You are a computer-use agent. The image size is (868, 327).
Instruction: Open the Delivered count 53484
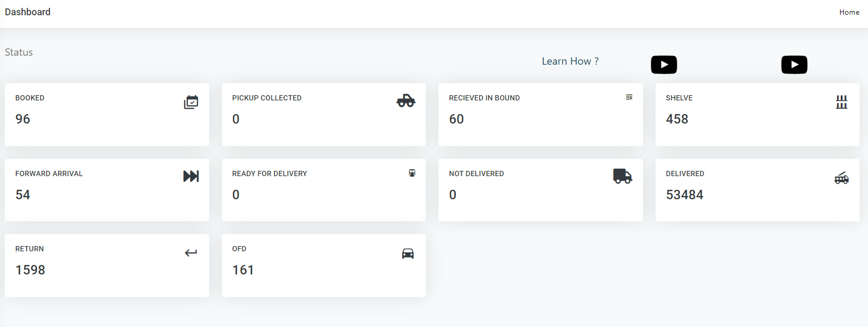[685, 195]
